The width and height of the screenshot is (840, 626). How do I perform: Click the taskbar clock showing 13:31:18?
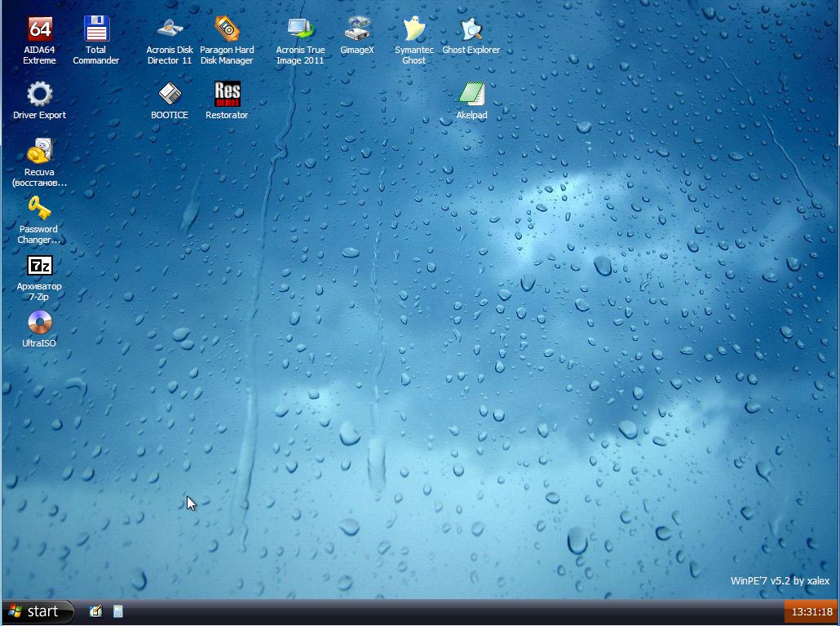[811, 611]
